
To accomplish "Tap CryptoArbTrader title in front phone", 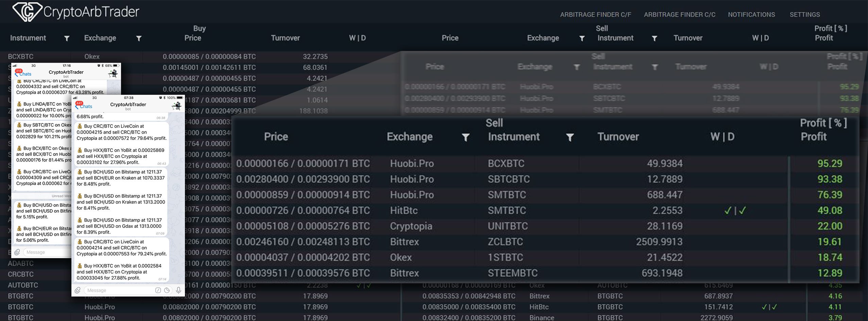I will point(128,105).
